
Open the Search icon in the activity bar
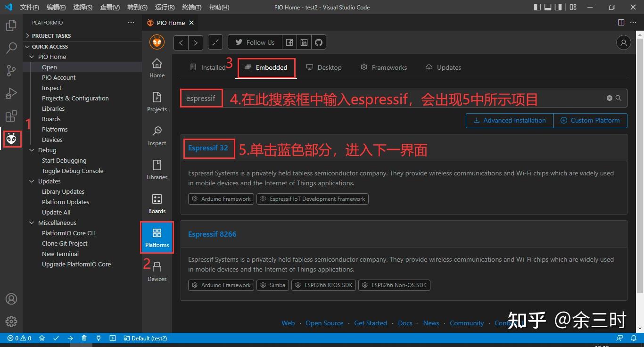pos(11,48)
